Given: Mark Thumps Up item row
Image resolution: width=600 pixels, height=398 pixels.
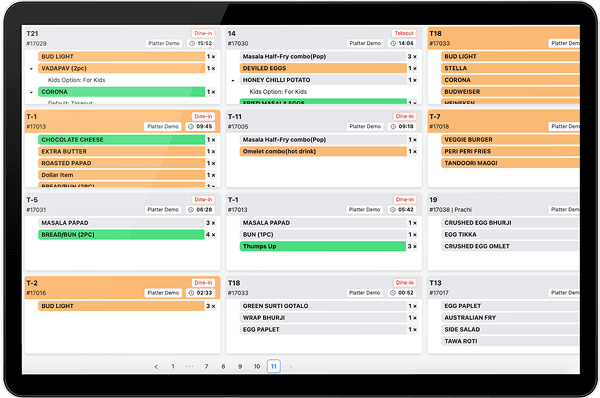Looking at the screenshot, I should coord(323,246).
